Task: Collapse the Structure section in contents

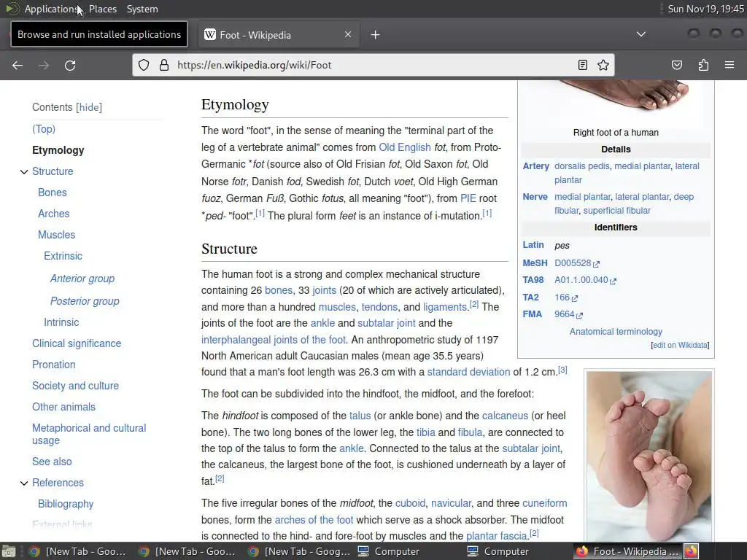Action: click(24, 171)
